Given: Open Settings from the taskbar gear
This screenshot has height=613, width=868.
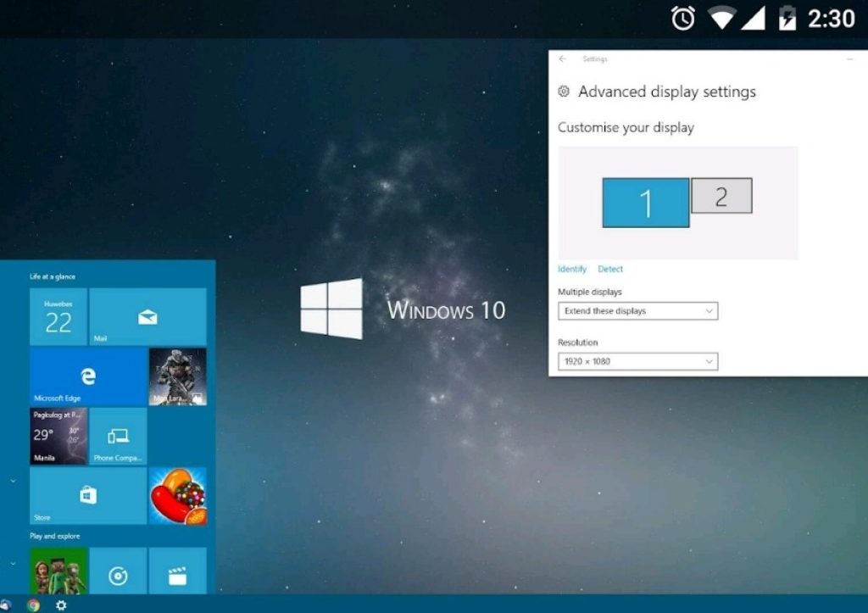Looking at the screenshot, I should 60,605.
